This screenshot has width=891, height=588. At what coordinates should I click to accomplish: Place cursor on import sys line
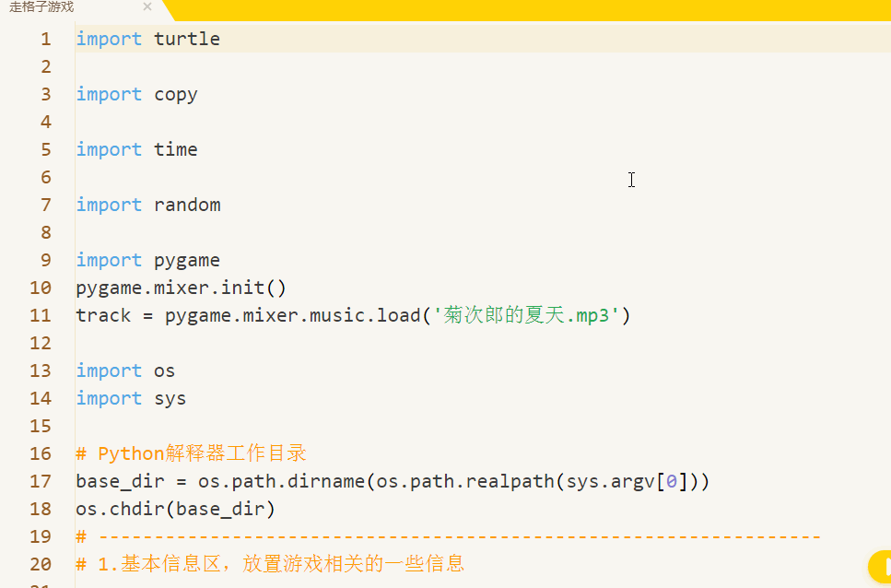(x=131, y=398)
